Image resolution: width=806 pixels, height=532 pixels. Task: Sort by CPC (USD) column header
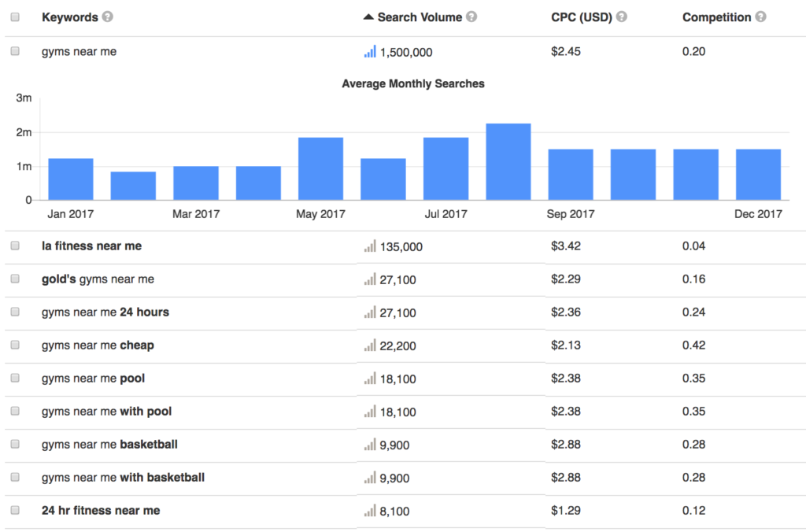(582, 17)
